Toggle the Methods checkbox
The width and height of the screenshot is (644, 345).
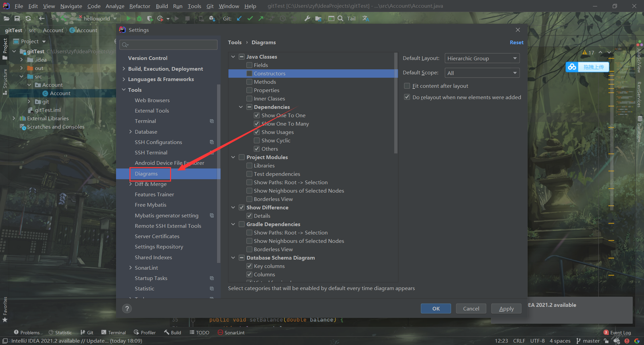[249, 82]
